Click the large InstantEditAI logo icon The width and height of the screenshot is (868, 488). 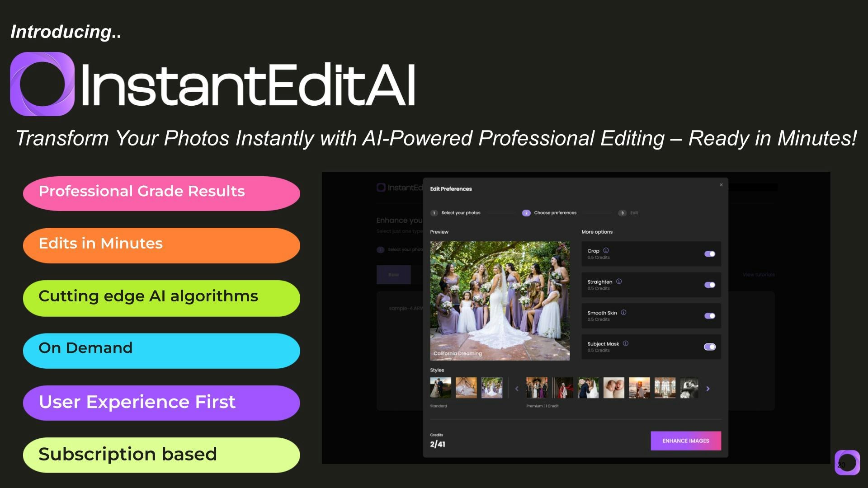click(42, 84)
